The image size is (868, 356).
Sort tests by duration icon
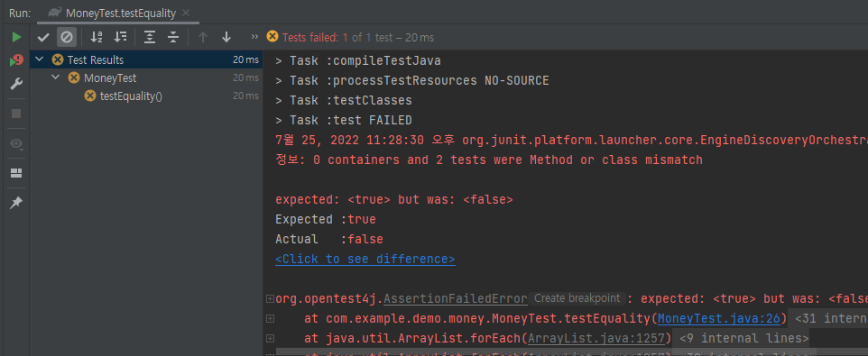point(120,37)
